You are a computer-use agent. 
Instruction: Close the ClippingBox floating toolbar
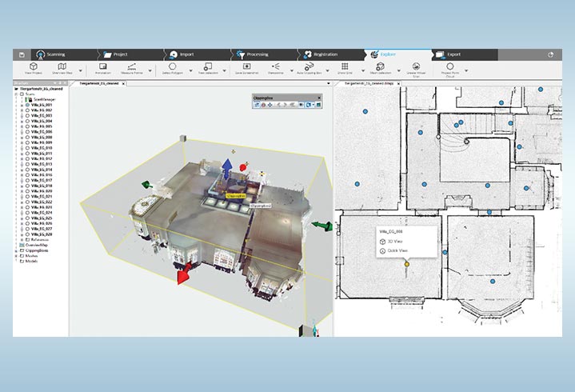pyautogui.click(x=318, y=97)
